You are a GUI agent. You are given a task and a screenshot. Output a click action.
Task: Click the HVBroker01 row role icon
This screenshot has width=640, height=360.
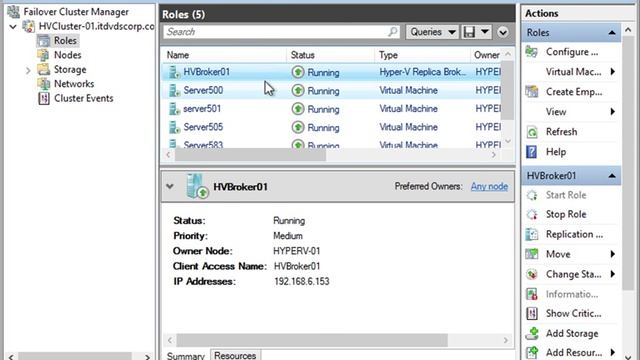[x=174, y=72]
